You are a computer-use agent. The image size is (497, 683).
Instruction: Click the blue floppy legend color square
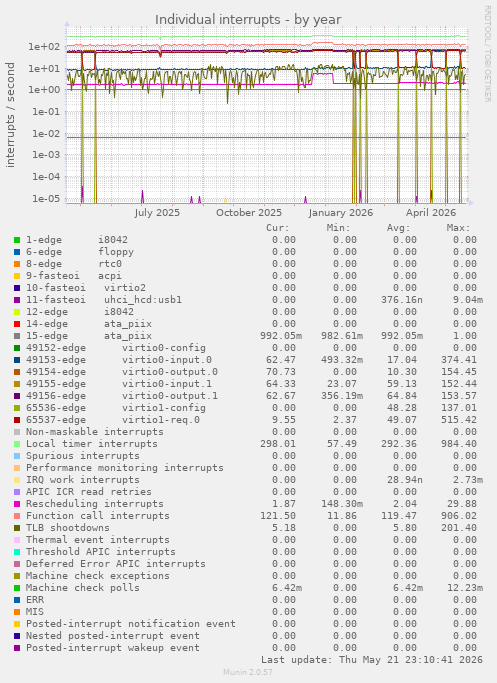[17, 252]
